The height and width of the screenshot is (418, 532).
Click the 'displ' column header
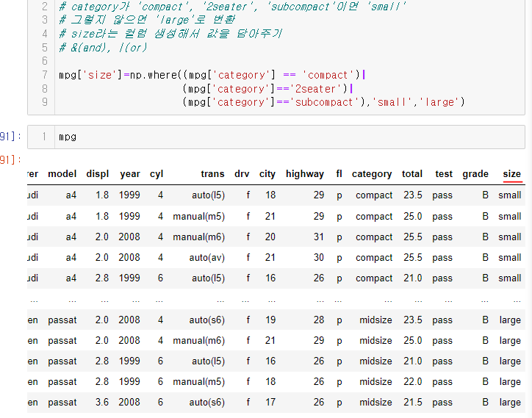click(x=98, y=174)
